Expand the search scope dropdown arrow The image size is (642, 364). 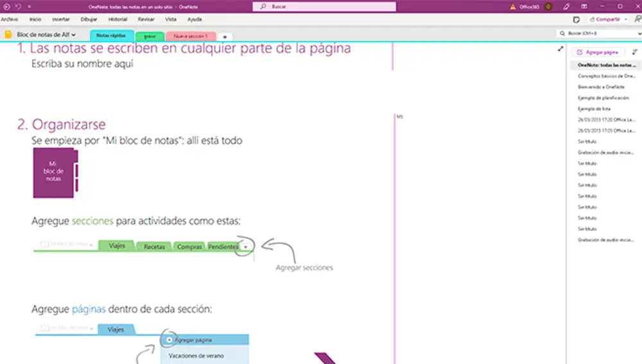coord(639,33)
